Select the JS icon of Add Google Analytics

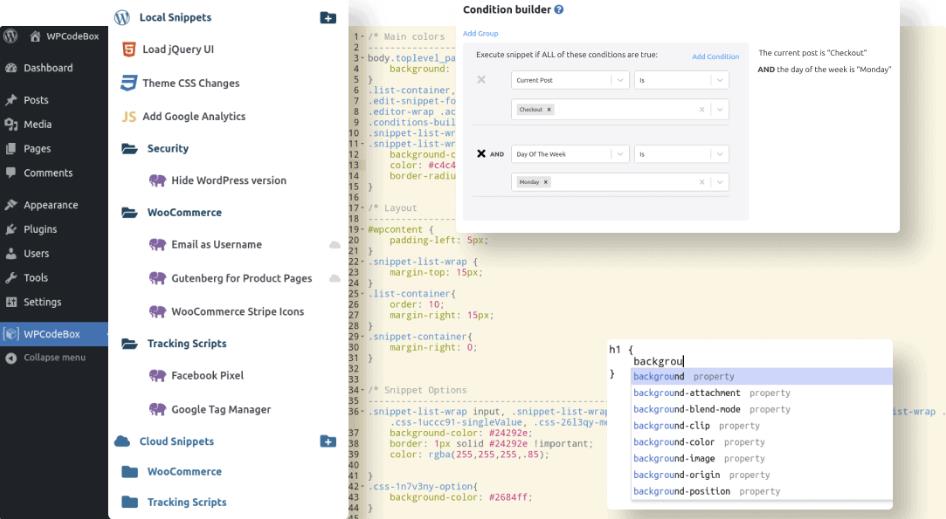(129, 116)
